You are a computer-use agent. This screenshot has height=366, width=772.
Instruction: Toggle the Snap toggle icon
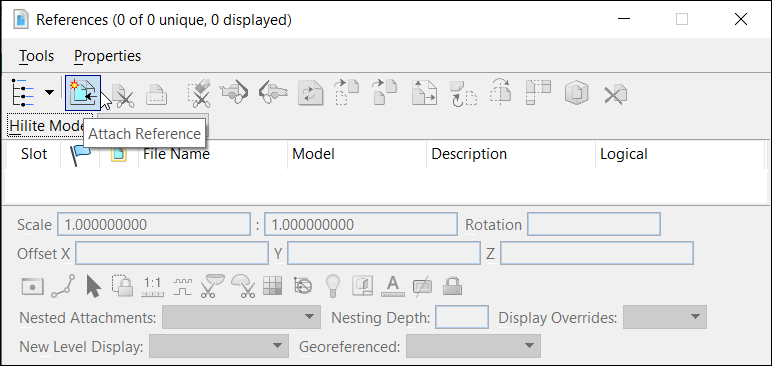coord(64,286)
